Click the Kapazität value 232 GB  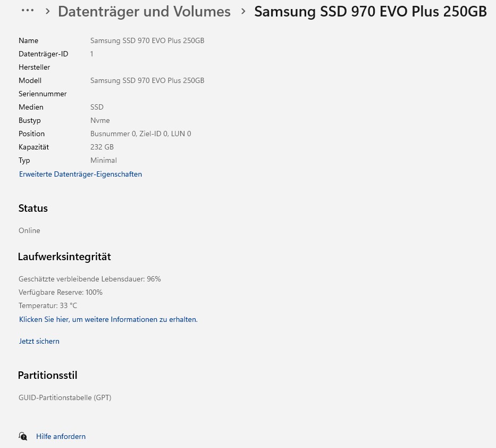pyautogui.click(x=102, y=147)
